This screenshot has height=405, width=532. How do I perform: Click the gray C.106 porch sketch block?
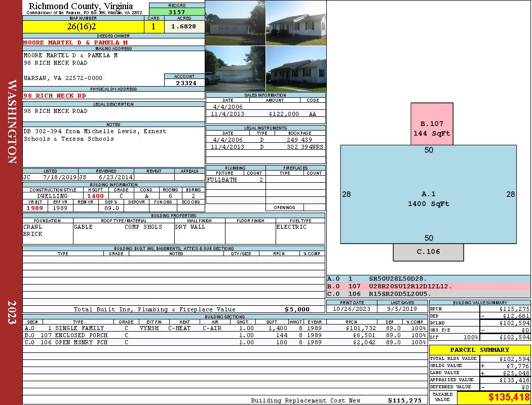428,252
